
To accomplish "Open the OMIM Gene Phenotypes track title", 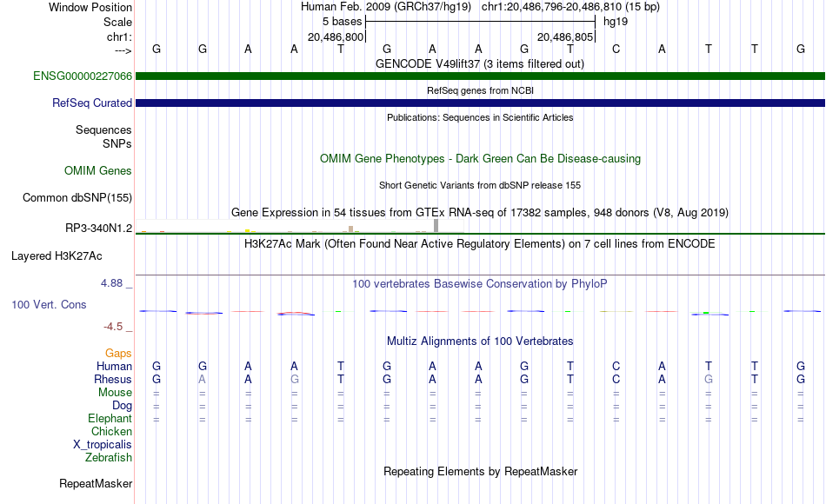I will click(x=480, y=158).
